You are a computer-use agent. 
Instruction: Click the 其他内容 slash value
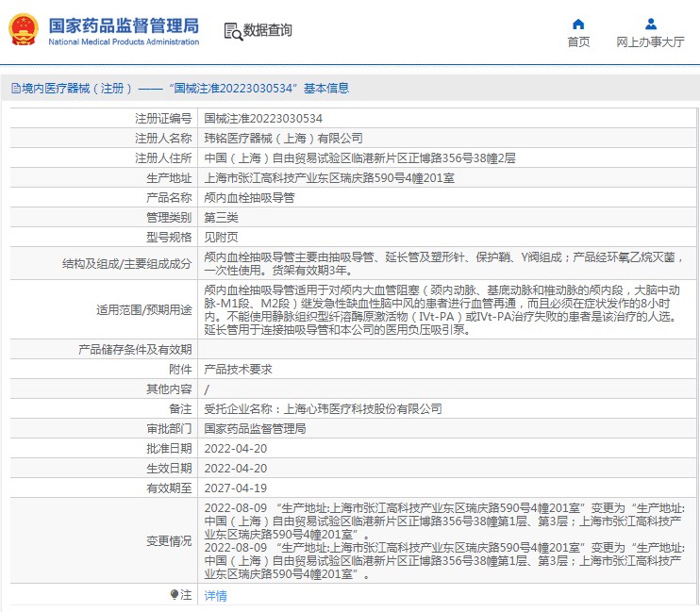pyautogui.click(x=207, y=389)
